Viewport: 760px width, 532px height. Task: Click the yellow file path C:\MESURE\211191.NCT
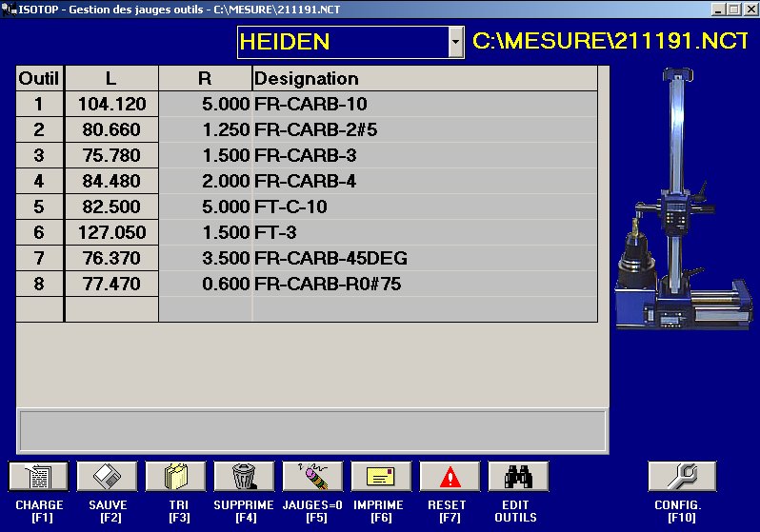(610, 41)
